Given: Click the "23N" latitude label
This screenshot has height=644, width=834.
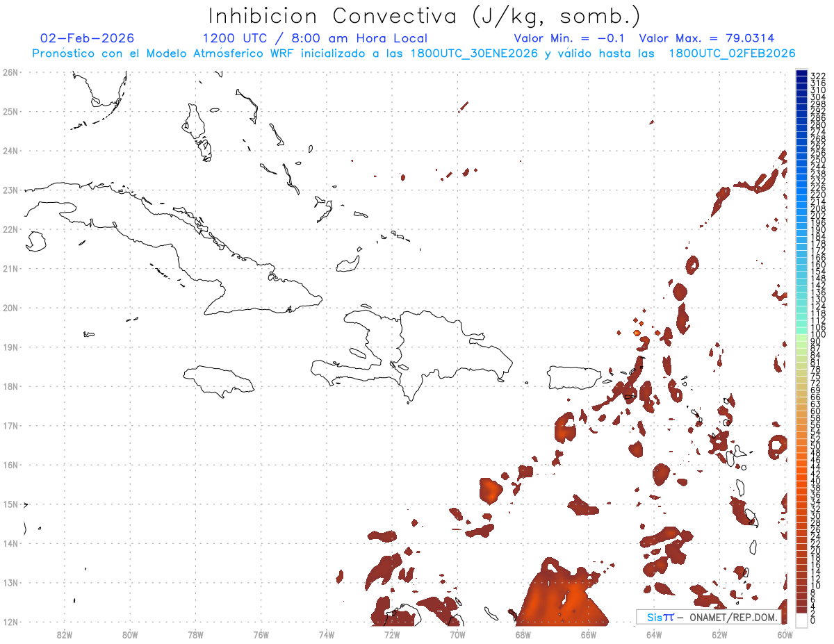Looking at the screenshot, I should point(10,190).
